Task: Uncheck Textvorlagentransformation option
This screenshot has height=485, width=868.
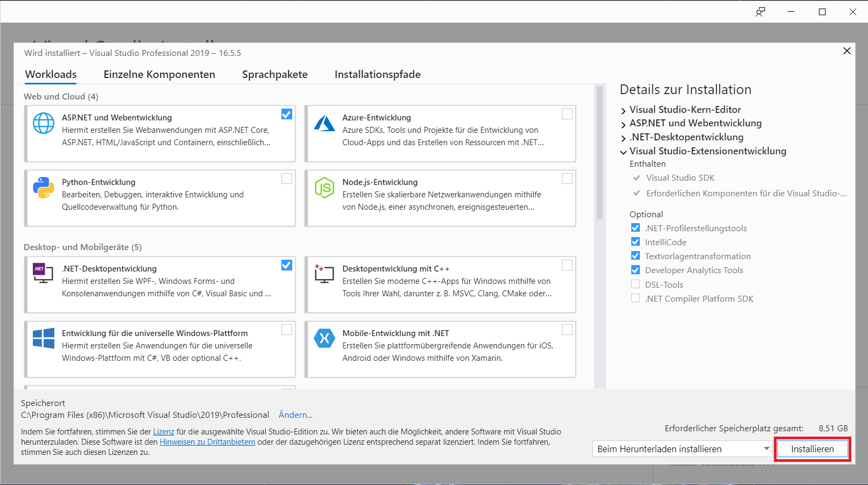Action: 636,256
